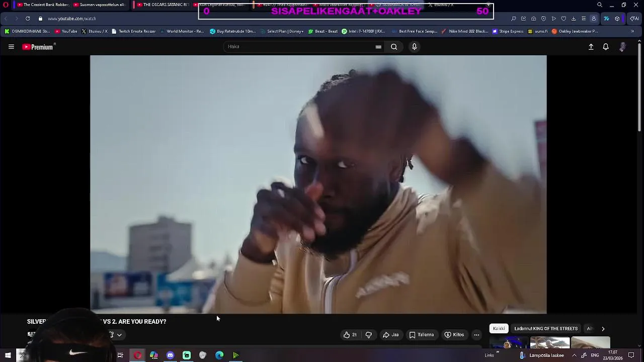Switch to THE OSCARS SATANIC tab
Viewport: 644px width, 362px height.
pyautogui.click(x=162, y=5)
